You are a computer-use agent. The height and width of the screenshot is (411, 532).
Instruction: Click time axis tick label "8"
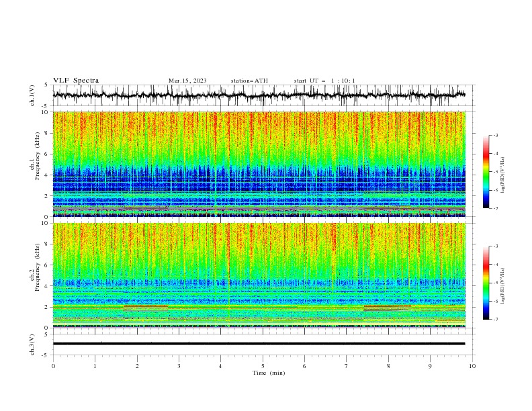click(388, 366)
